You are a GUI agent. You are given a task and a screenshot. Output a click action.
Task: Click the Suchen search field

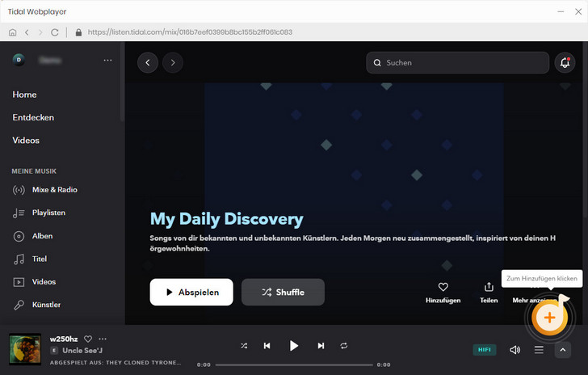click(x=457, y=63)
